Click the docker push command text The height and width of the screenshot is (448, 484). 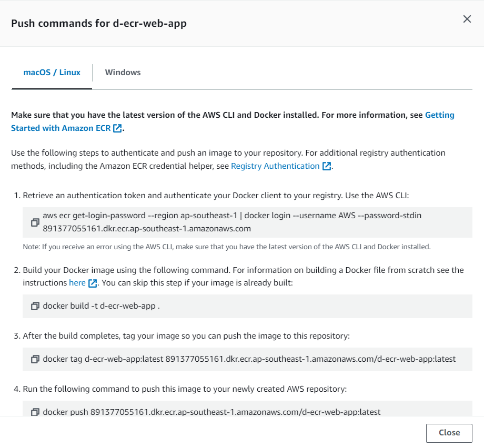[211, 412]
